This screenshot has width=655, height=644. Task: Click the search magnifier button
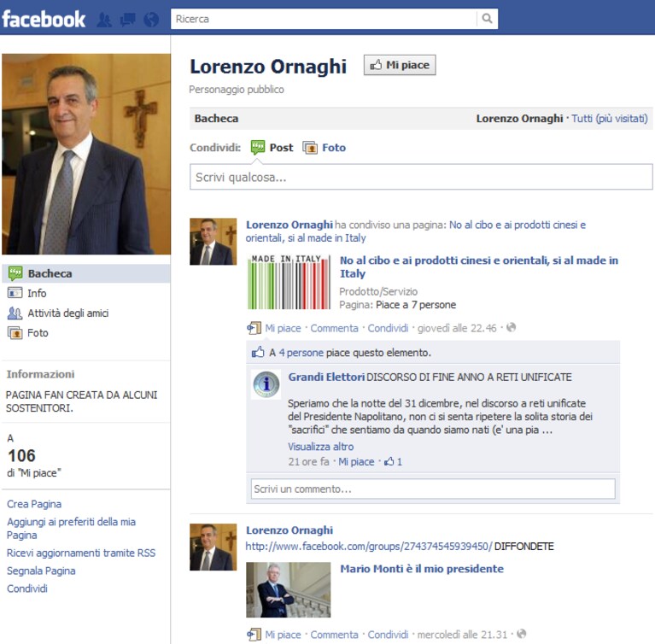coord(487,19)
